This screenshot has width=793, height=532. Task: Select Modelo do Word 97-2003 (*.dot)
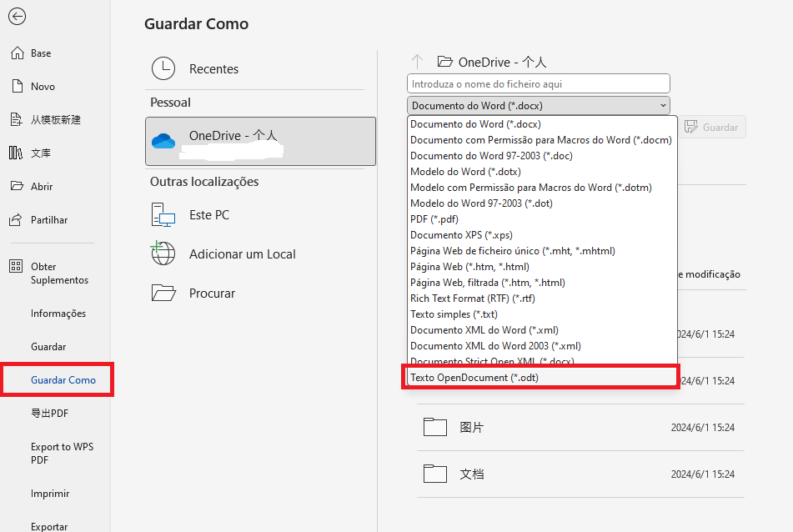(542, 203)
